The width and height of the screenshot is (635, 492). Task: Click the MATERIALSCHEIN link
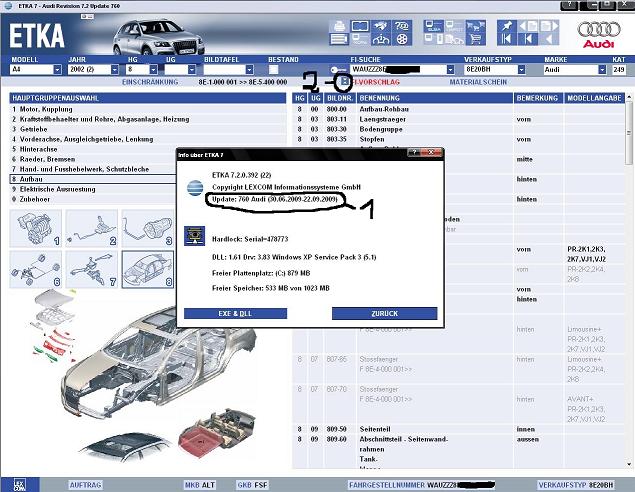point(478,82)
